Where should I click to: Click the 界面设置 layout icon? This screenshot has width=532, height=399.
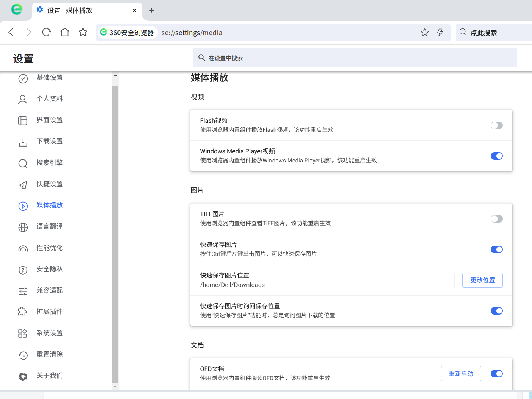pos(23,121)
